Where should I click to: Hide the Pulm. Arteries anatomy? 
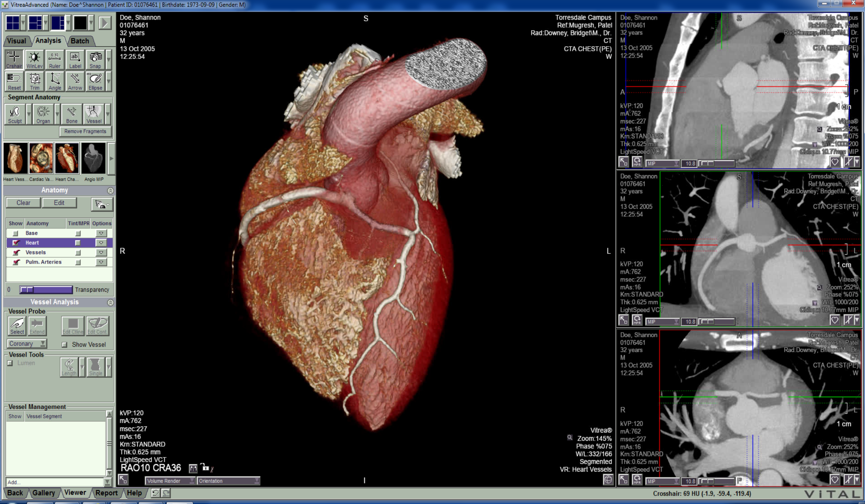point(16,262)
